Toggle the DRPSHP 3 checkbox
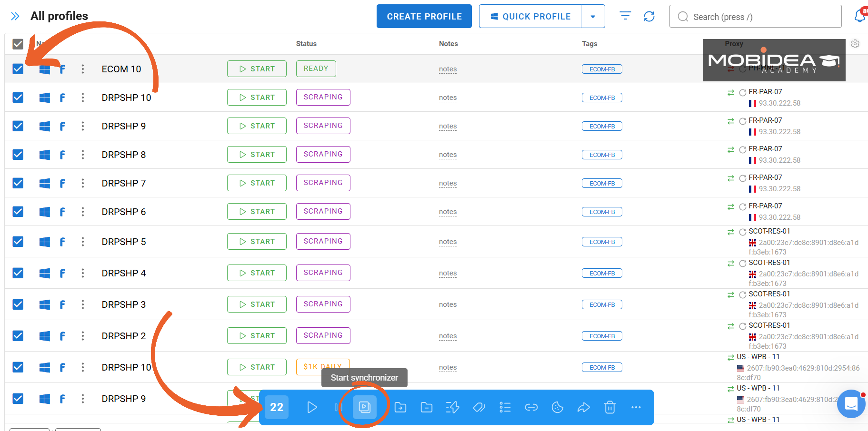 click(x=18, y=304)
